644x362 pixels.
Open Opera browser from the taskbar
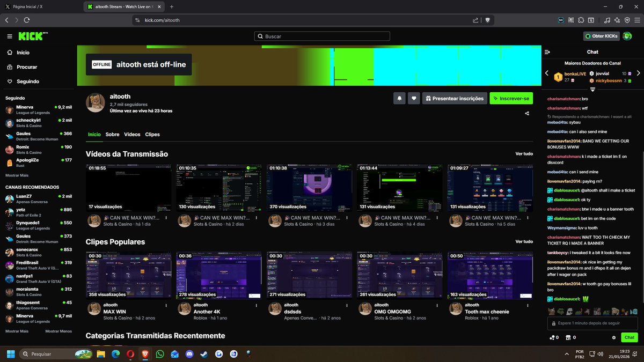pyautogui.click(x=130, y=354)
